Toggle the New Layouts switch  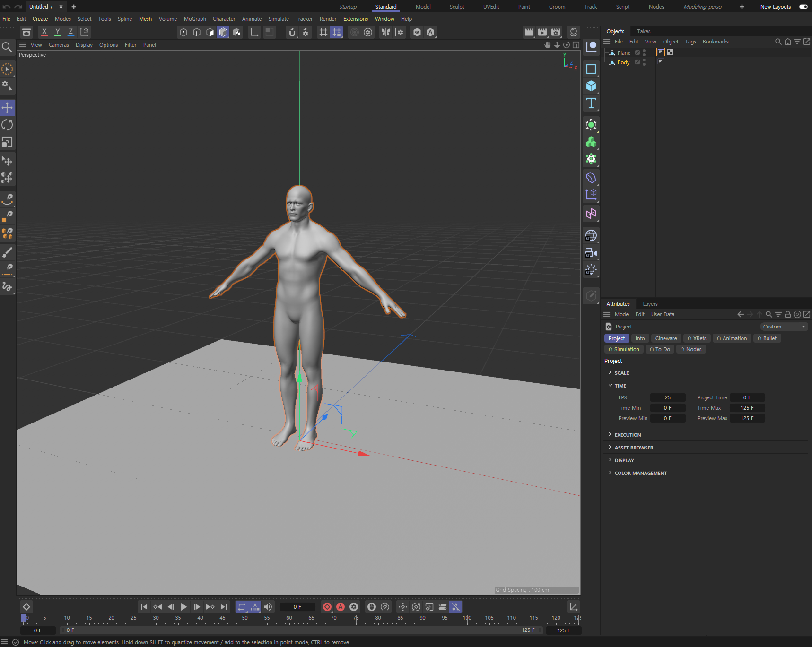click(803, 7)
